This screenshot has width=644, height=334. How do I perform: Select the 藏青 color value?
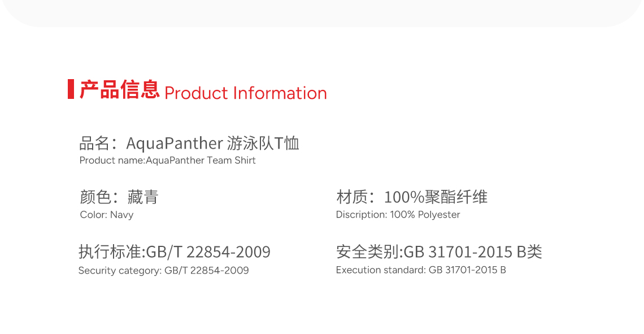pos(143,197)
